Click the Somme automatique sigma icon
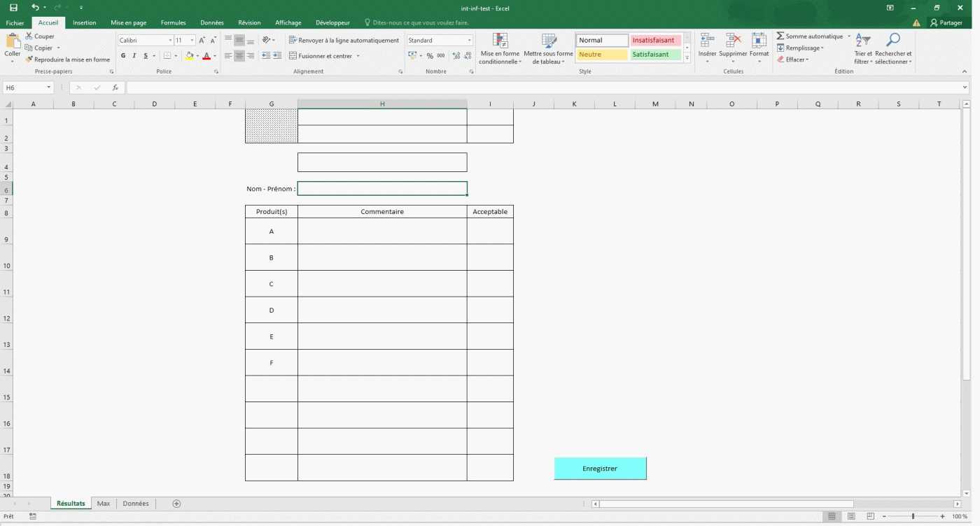 point(780,36)
